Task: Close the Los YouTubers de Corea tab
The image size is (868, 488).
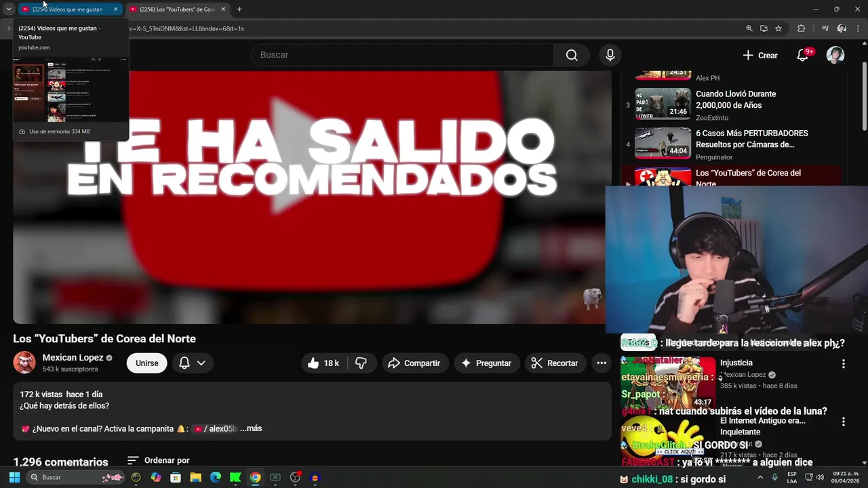Action: tap(223, 9)
